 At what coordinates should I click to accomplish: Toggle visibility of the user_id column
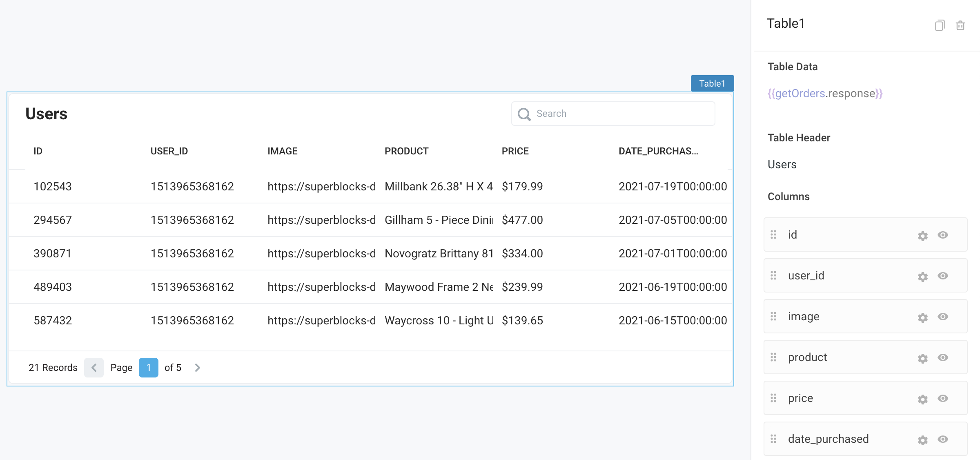[x=943, y=277]
